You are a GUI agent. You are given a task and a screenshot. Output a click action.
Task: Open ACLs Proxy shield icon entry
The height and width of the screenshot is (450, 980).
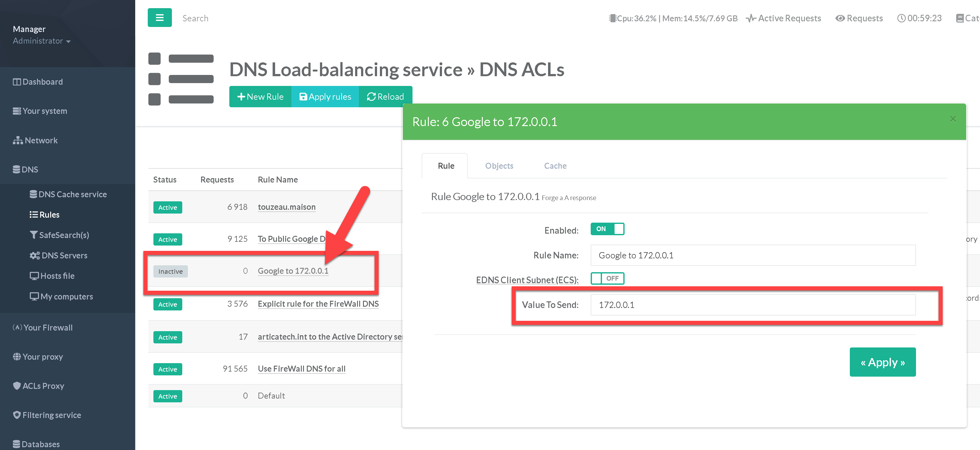click(17, 386)
